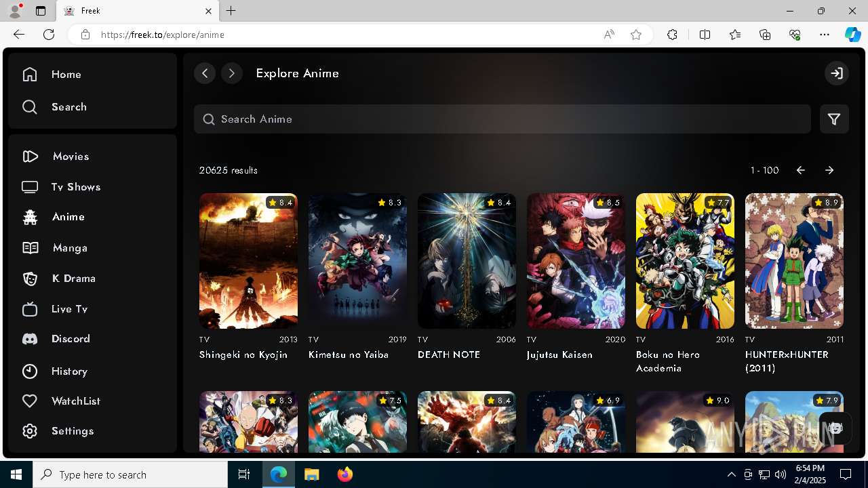The width and height of the screenshot is (868, 488).
Task: Click the DEATH NOTE title text
Action: click(449, 354)
